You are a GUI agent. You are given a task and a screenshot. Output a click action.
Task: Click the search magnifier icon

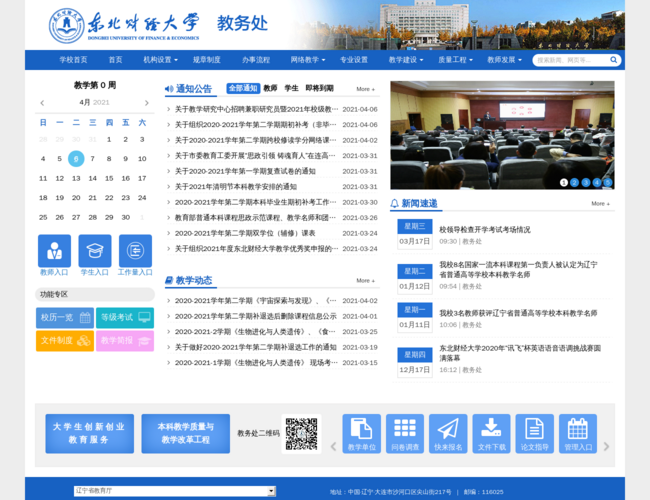tap(614, 60)
